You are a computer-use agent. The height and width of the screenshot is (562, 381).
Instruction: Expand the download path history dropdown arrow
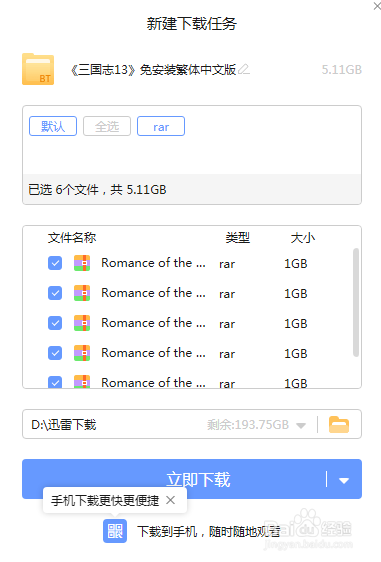click(301, 425)
